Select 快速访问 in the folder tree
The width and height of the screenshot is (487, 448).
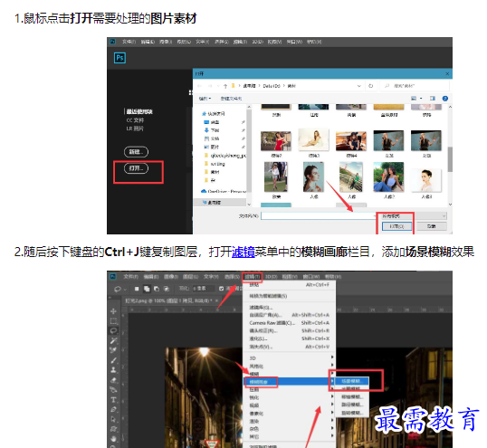(x=213, y=114)
